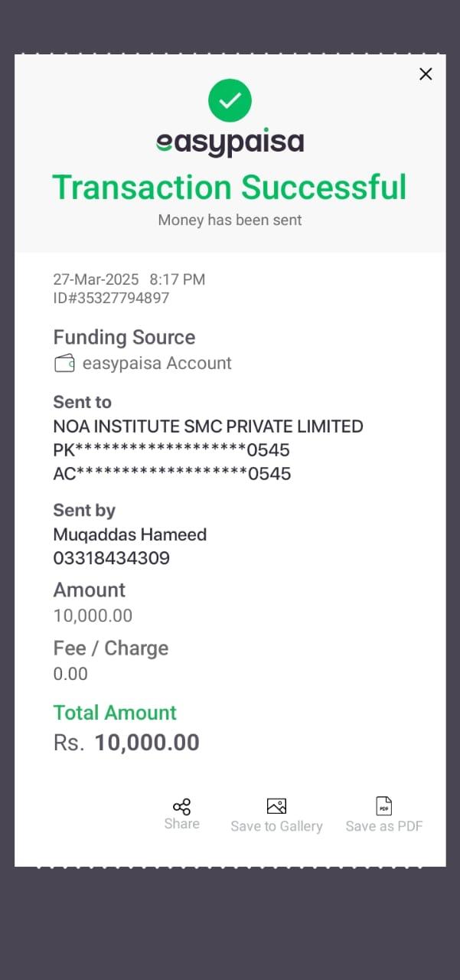The height and width of the screenshot is (980, 460).
Task: Click the wallet icon beside easypaisa Account
Action: pos(64,363)
